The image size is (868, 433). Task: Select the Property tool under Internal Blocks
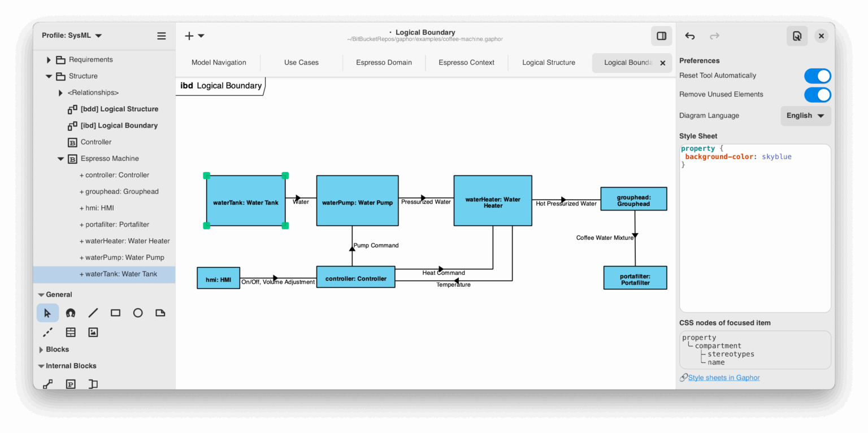pos(71,384)
